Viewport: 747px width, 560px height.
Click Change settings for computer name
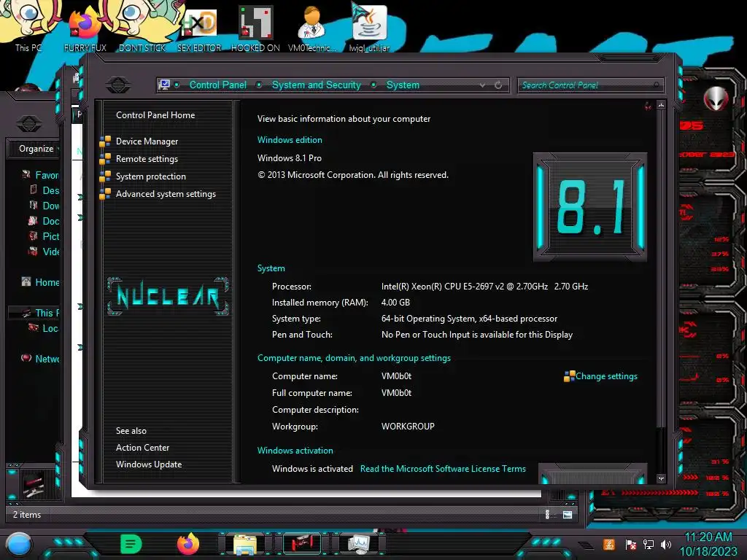click(606, 376)
